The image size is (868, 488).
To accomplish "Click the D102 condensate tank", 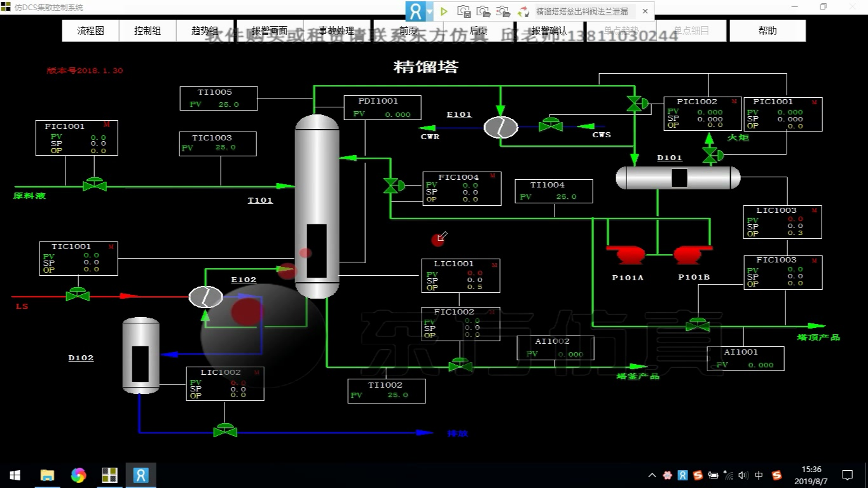I will tap(141, 355).
